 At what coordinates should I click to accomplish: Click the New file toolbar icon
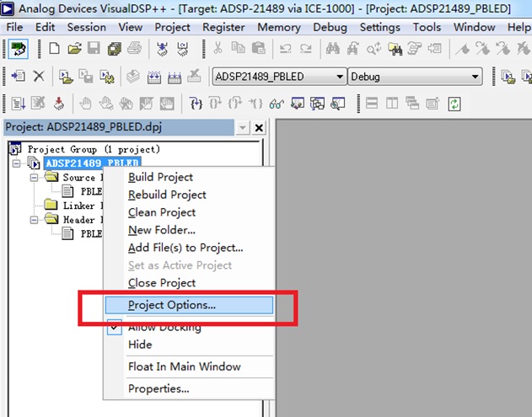pyautogui.click(x=54, y=49)
